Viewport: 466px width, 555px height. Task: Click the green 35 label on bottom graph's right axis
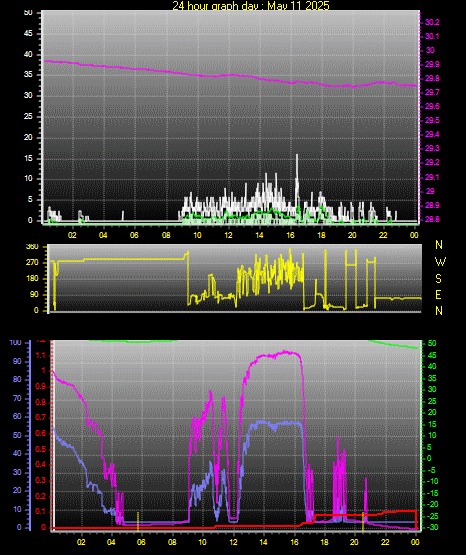point(432,379)
